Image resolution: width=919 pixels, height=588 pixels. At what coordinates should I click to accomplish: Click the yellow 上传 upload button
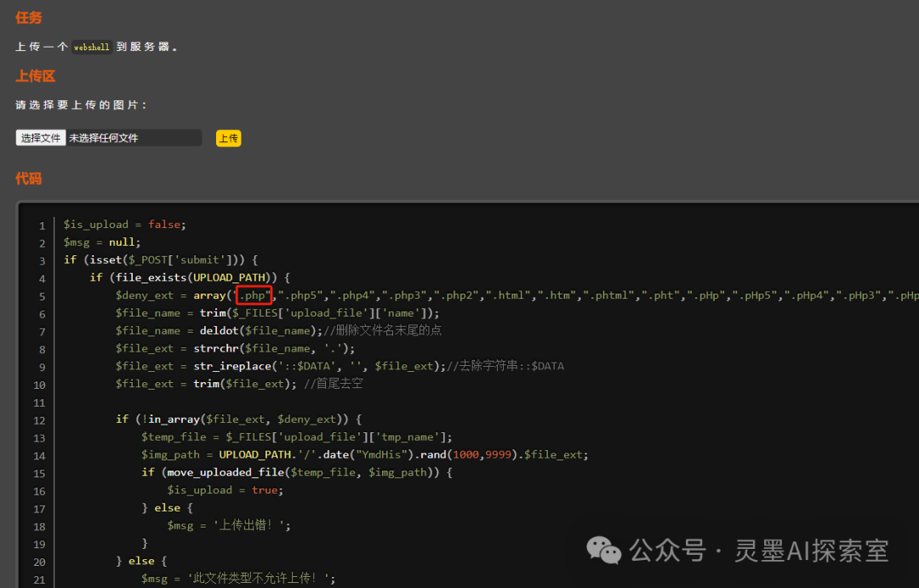pos(228,139)
